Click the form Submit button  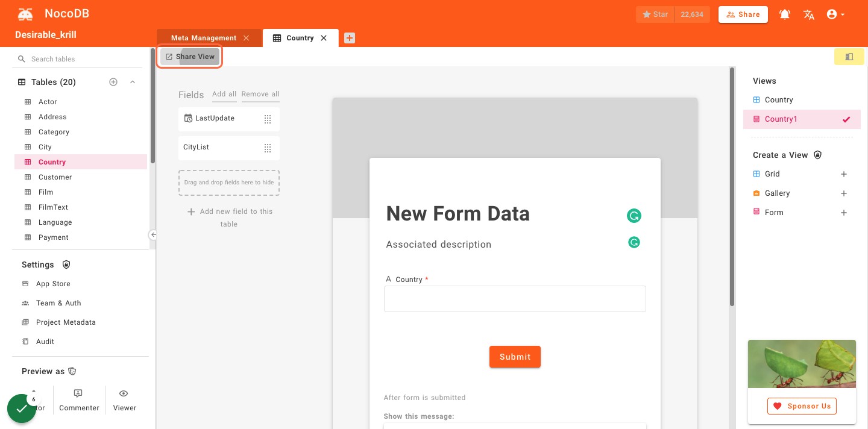[x=515, y=357]
